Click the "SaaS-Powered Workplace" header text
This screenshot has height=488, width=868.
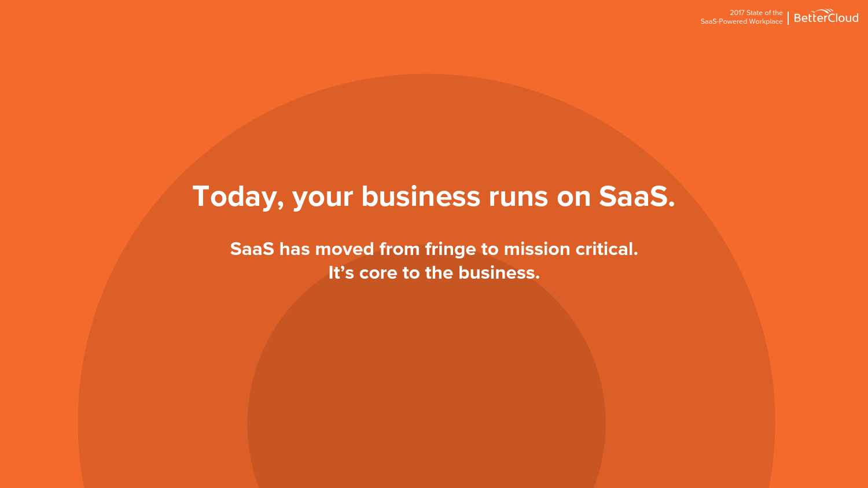741,21
